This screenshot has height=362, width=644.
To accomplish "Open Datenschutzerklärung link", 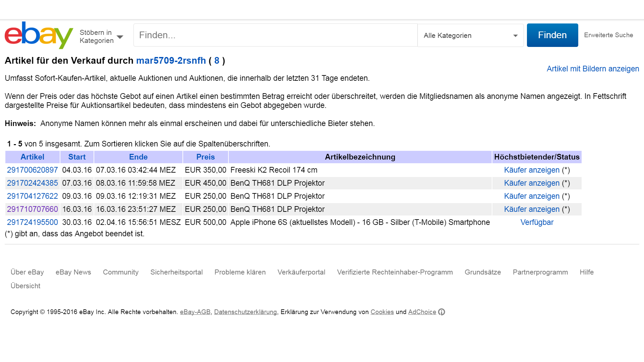I will 246,312.
